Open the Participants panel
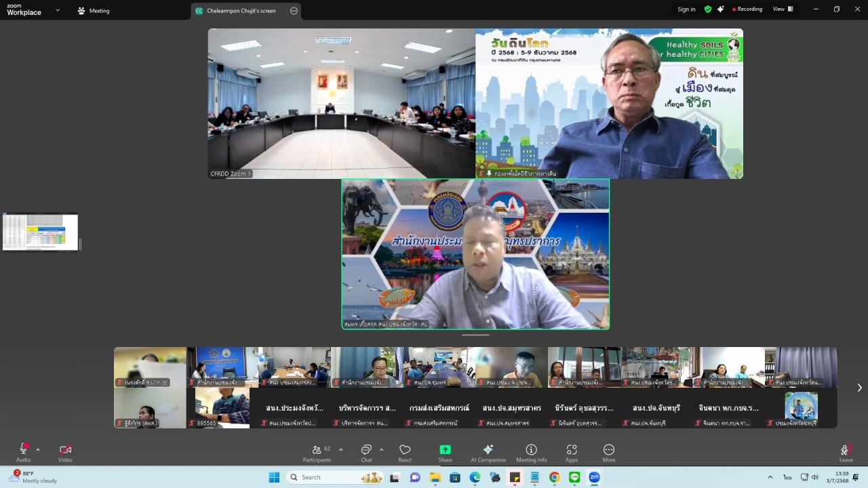 tap(317, 452)
